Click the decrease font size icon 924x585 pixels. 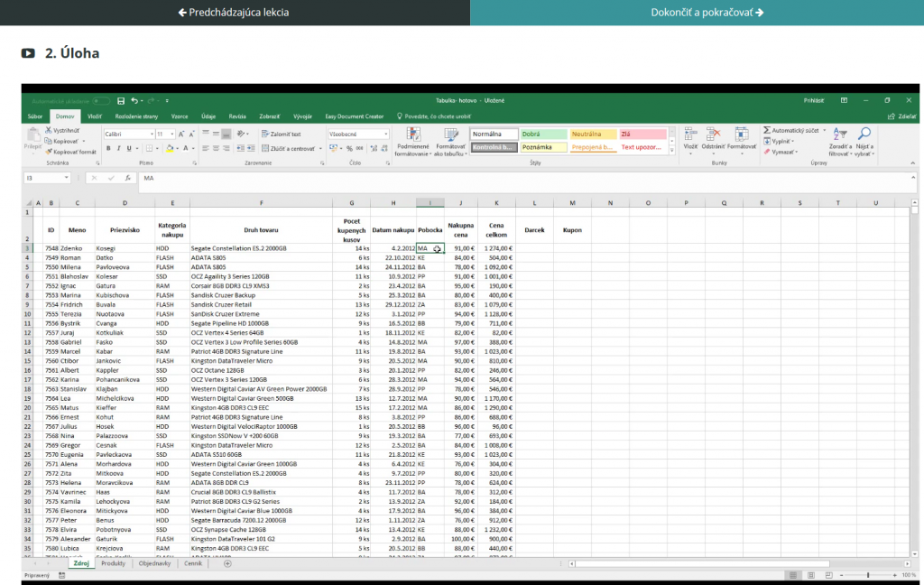pos(191,135)
